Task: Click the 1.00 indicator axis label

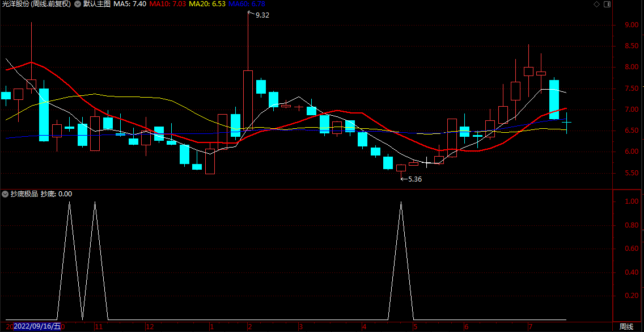Action: click(632, 202)
